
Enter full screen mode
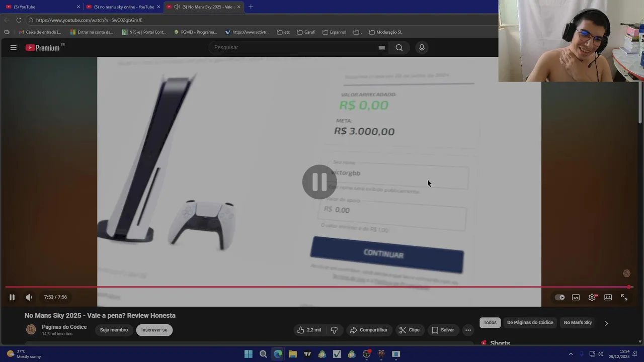(x=624, y=297)
